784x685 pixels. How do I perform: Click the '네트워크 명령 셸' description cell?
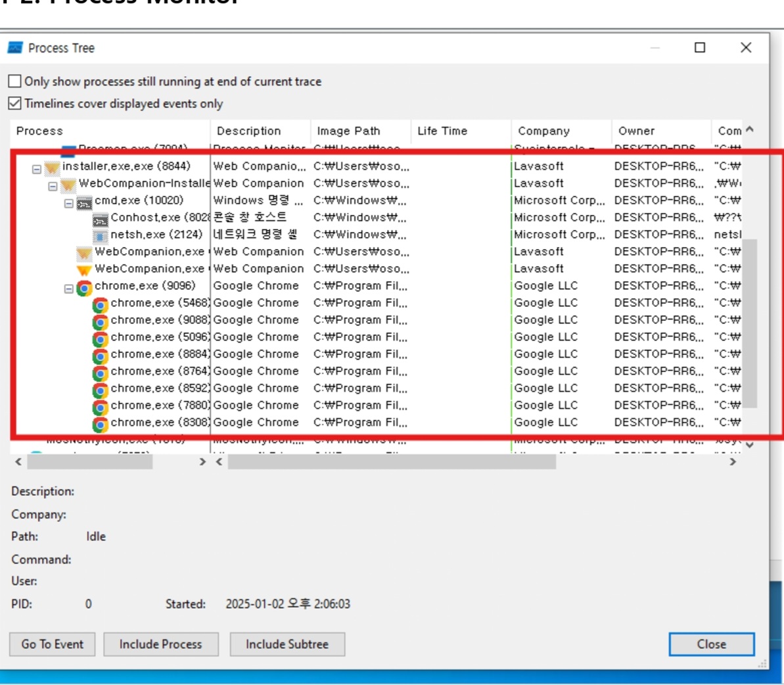[255, 235]
